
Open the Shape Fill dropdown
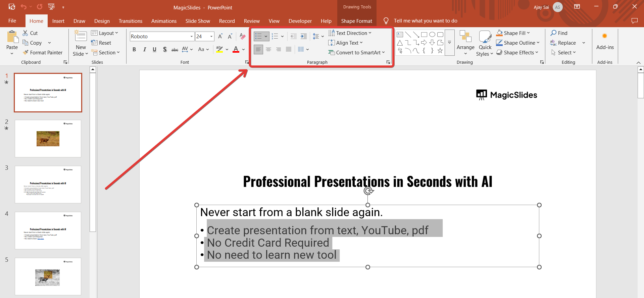(528, 33)
